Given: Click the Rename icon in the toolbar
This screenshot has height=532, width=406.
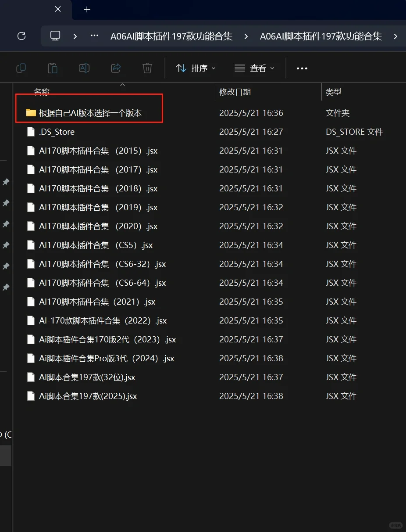Looking at the screenshot, I should 84,68.
